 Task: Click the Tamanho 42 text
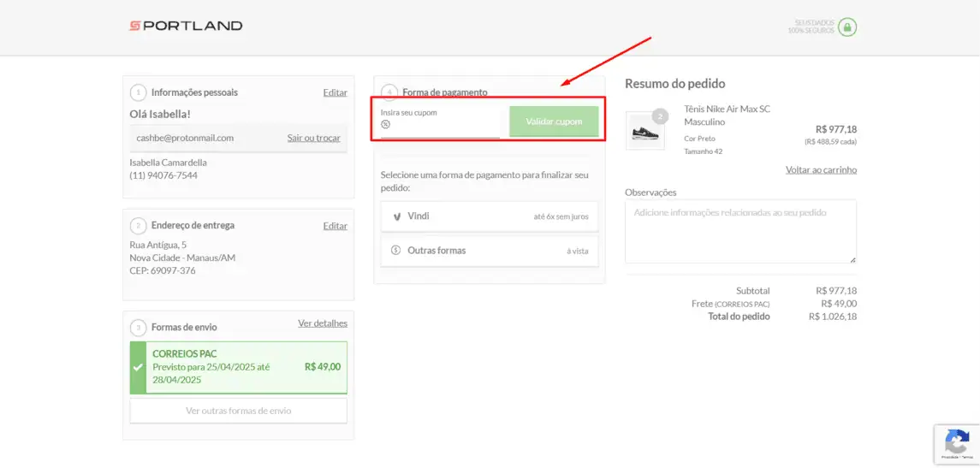click(x=704, y=151)
